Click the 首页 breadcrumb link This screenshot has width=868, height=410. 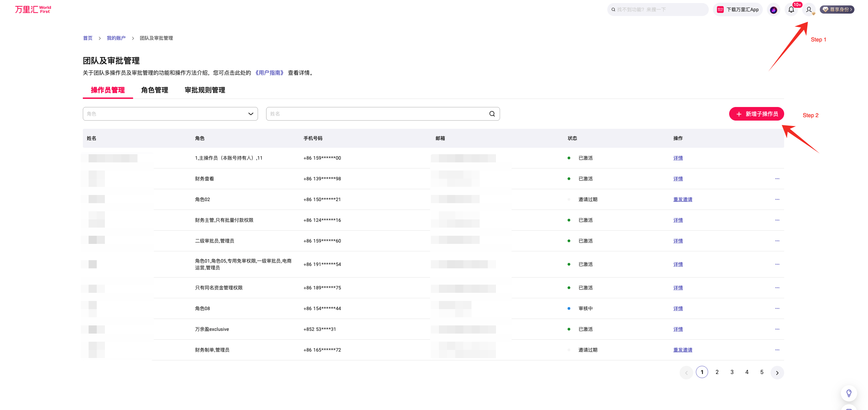tap(88, 38)
